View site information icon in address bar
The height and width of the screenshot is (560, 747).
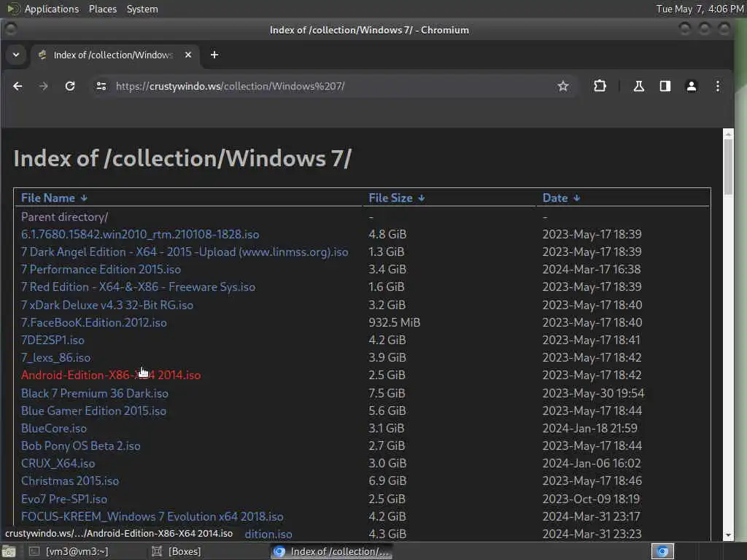101,86
